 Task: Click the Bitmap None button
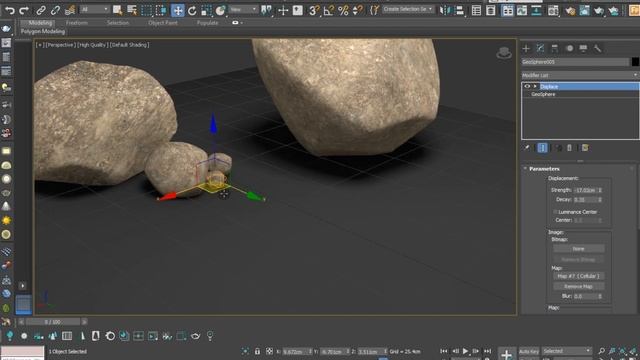click(579, 249)
